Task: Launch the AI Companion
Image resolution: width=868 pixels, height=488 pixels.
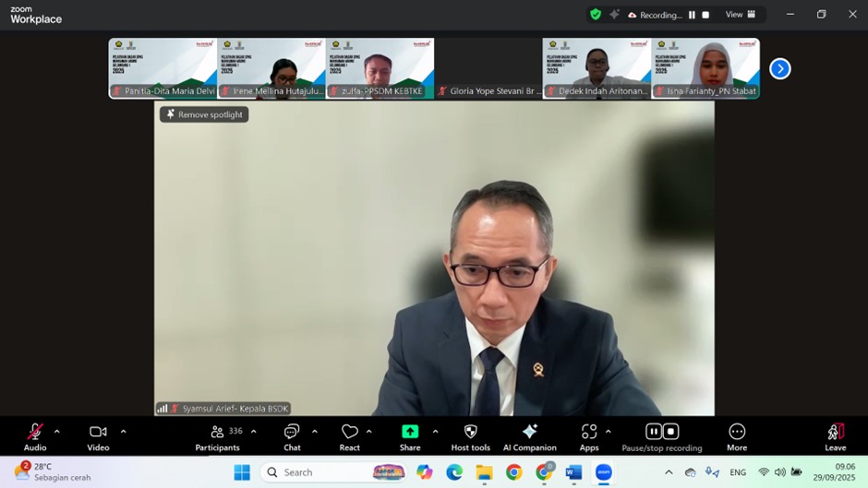Action: (x=529, y=437)
